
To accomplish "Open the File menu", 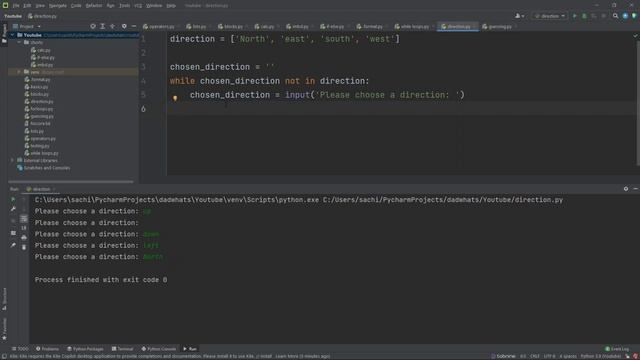I will click(16, 6).
